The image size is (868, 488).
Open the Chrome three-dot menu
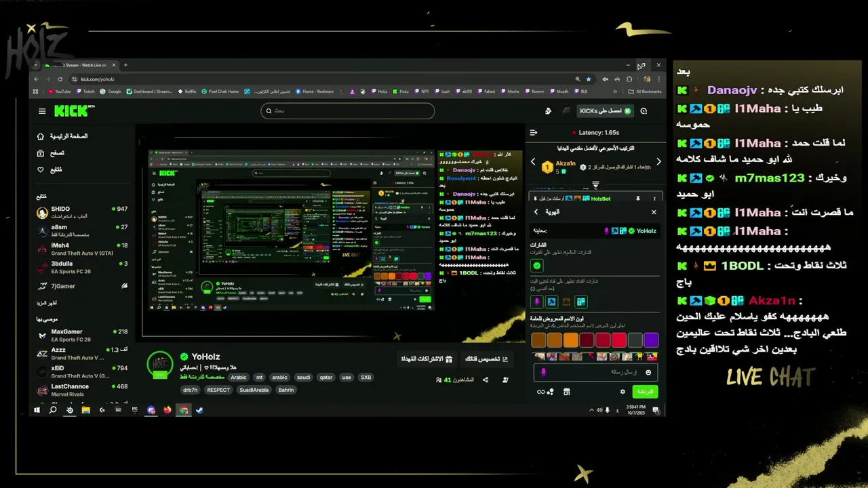658,79
